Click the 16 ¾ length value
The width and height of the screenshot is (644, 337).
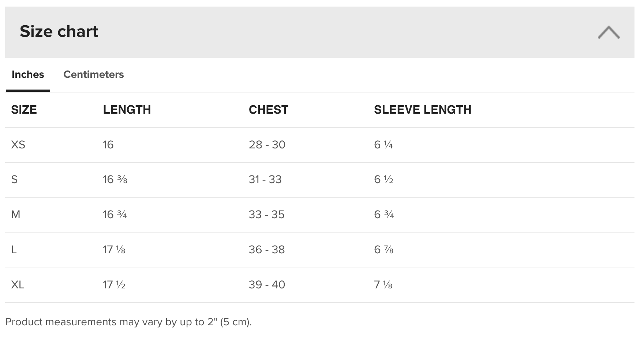[x=115, y=215]
